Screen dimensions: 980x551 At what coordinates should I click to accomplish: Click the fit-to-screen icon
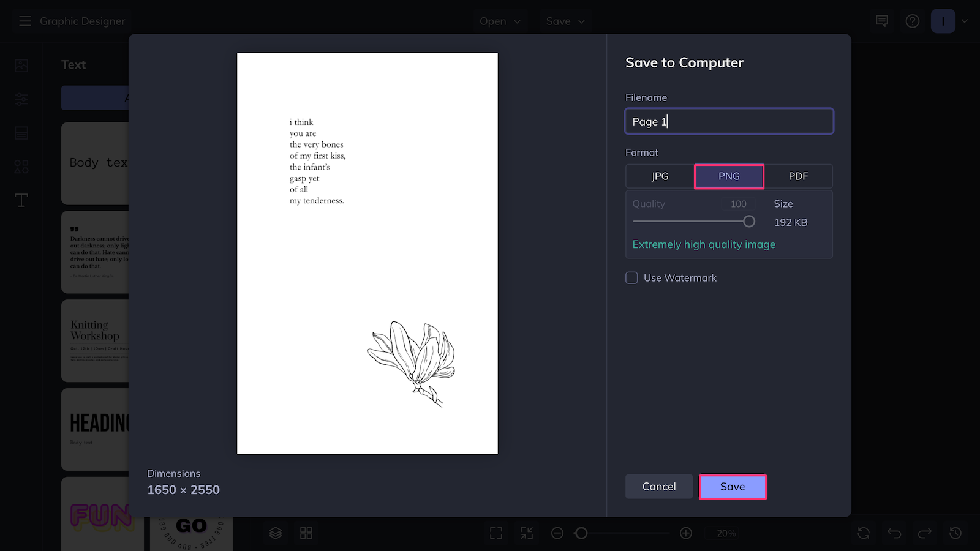click(496, 533)
